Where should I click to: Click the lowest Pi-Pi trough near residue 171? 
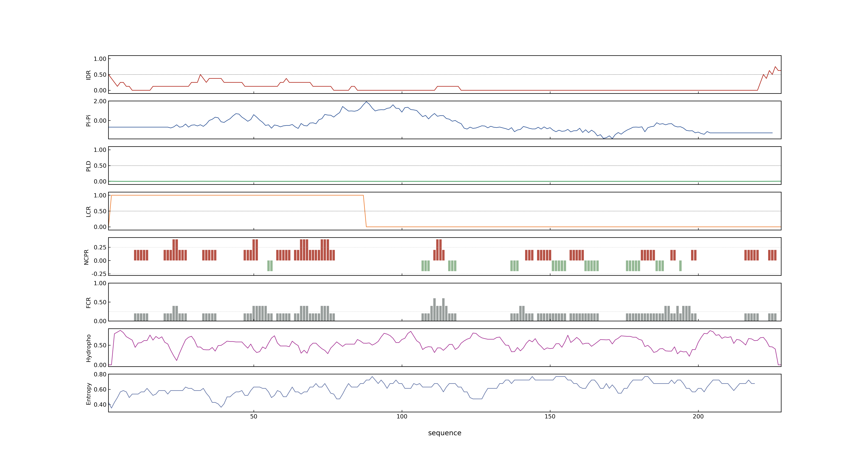(612, 138)
